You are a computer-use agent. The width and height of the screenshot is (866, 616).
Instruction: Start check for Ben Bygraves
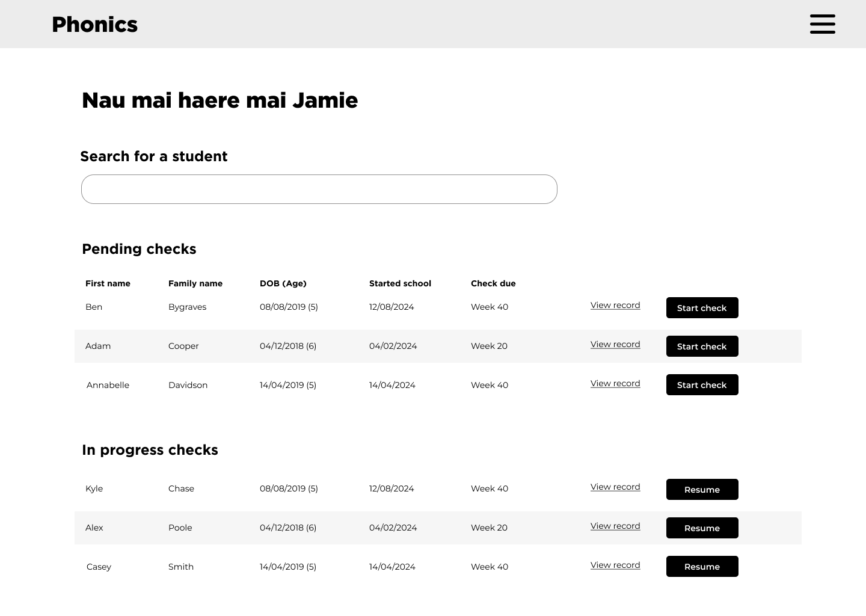[x=702, y=308]
